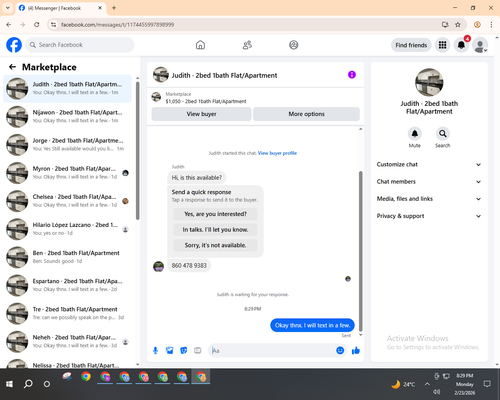Image resolution: width=500 pixels, height=400 pixels.
Task: Send 'Yes, are you interested?' quick response
Action: [x=215, y=214]
